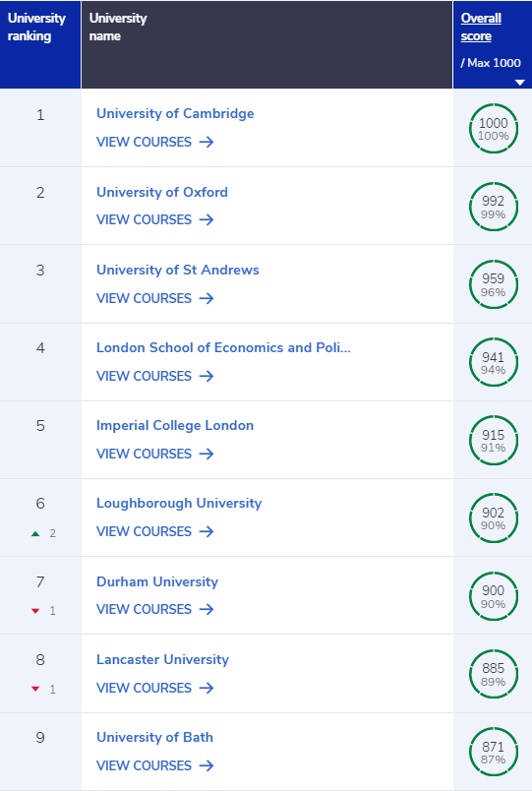Click the red down-triangle under rank 8
Viewport: 532px width, 791px height.
point(35,689)
